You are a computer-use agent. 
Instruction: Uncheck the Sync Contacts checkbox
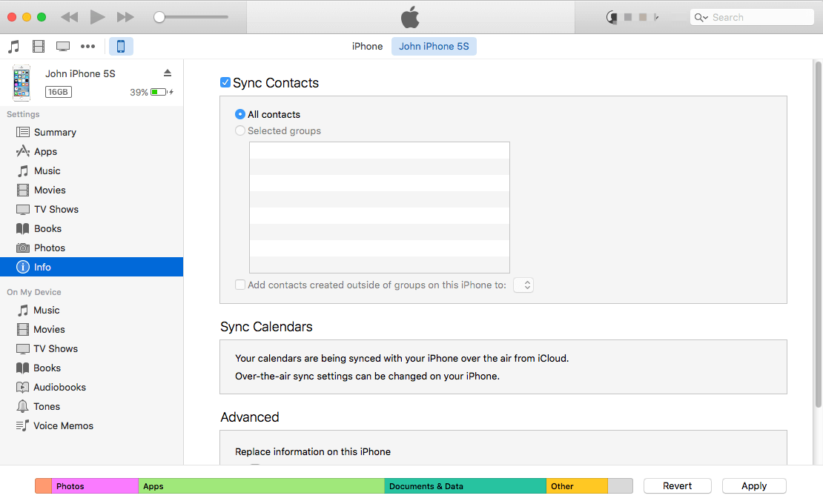click(225, 82)
